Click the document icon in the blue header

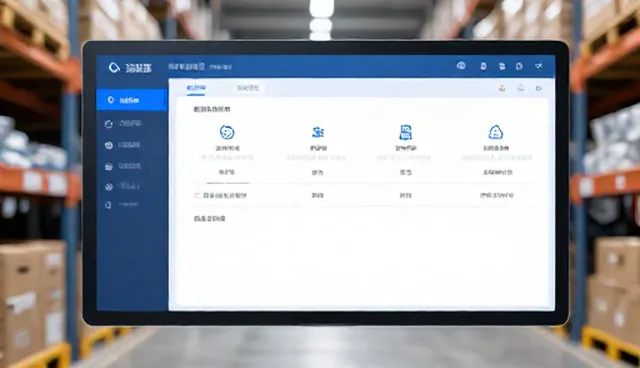coord(483,66)
